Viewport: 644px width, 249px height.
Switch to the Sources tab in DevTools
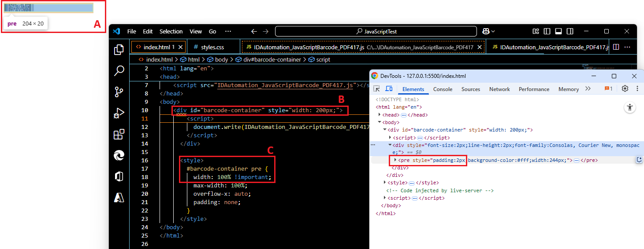[470, 89]
